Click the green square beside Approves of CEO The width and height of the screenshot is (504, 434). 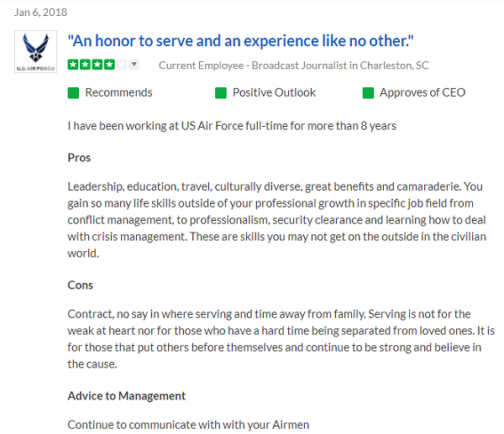[368, 92]
